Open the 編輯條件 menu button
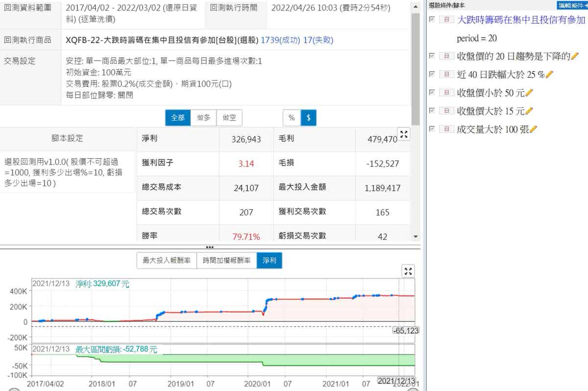 572,5
